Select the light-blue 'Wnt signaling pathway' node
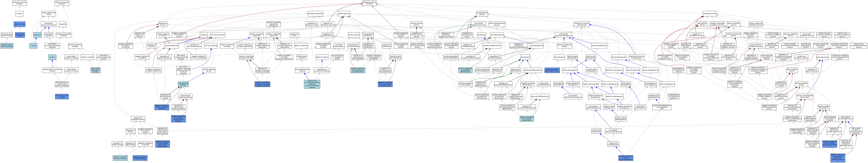This screenshot has height=163, width=868. click(183, 84)
